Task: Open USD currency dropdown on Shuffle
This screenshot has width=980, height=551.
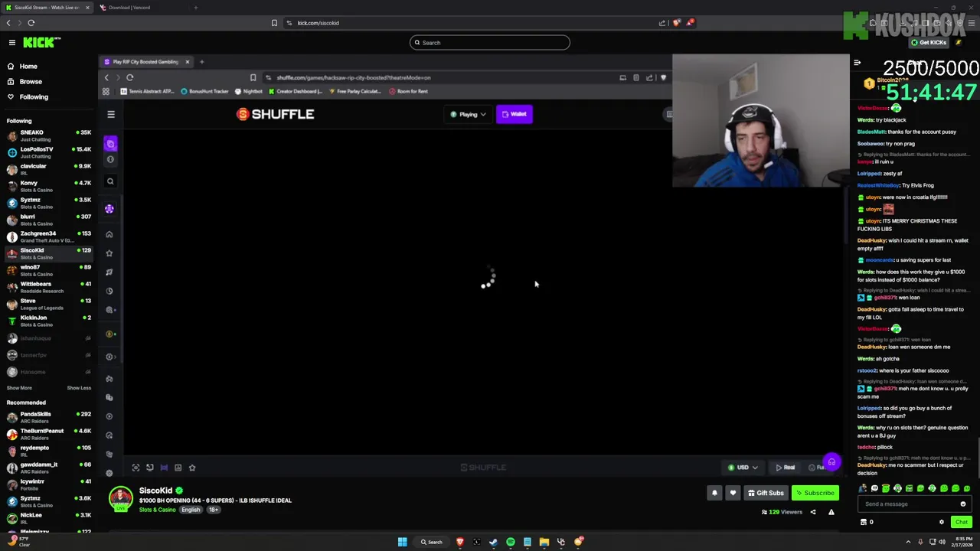Action: pos(743,468)
